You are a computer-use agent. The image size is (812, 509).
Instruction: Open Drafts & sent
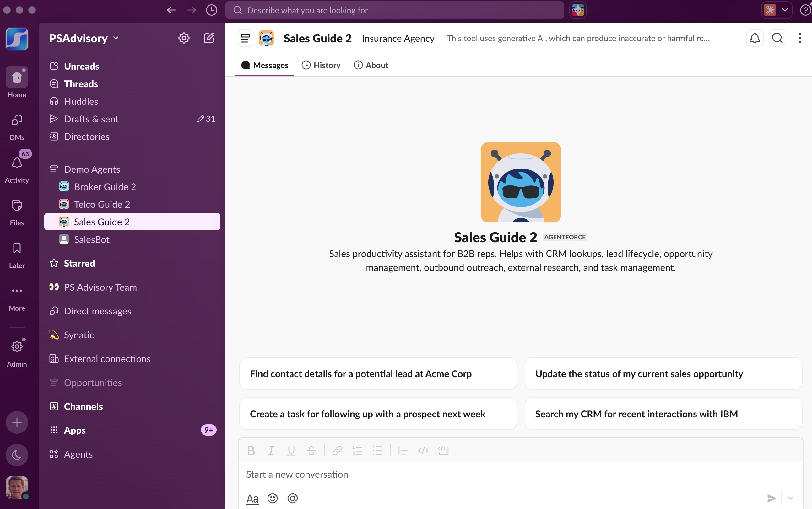[132, 119]
